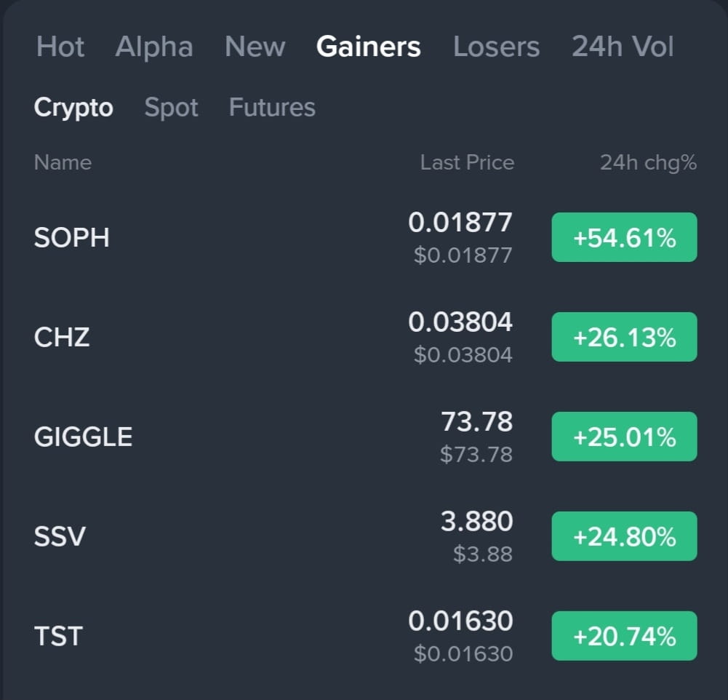The width and height of the screenshot is (728, 700).
Task: Sort by Name column header
Action: (63, 162)
